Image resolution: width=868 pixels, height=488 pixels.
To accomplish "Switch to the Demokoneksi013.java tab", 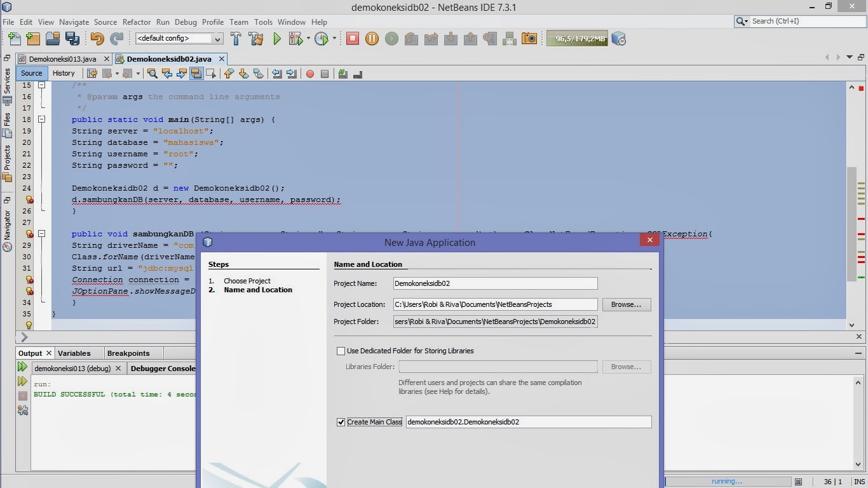I will [62, 59].
